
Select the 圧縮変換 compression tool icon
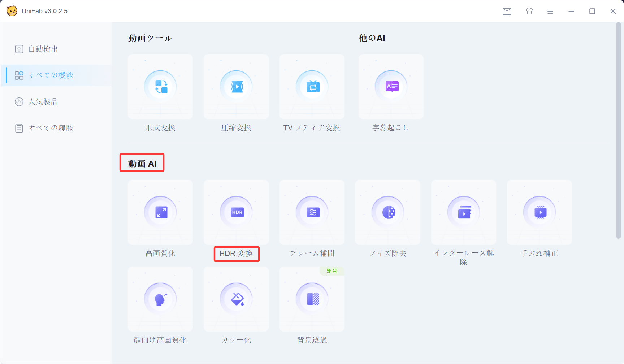[236, 87]
